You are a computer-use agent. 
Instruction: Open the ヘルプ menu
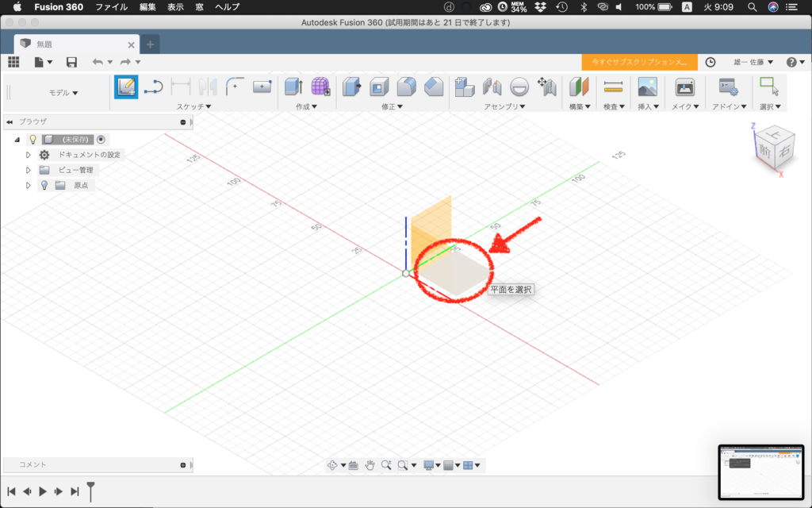click(x=228, y=6)
